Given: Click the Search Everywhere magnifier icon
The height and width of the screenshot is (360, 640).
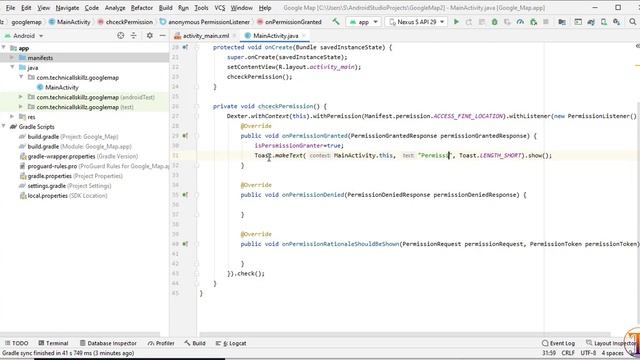Looking at the screenshot, I should click(x=633, y=22).
